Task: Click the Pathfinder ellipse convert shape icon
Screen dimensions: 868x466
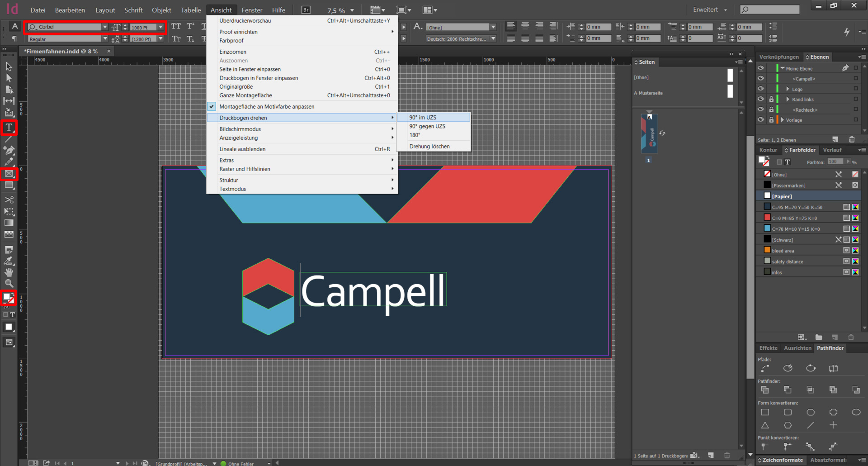Action: click(856, 412)
